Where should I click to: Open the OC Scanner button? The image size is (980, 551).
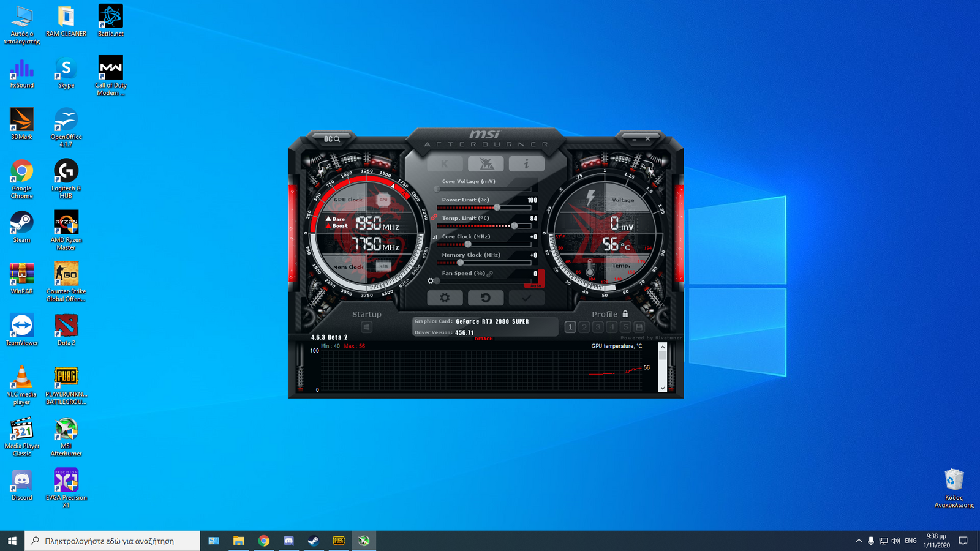coord(332,139)
